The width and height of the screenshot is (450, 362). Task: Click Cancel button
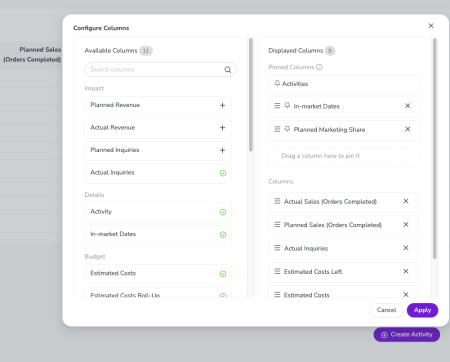[x=386, y=310]
